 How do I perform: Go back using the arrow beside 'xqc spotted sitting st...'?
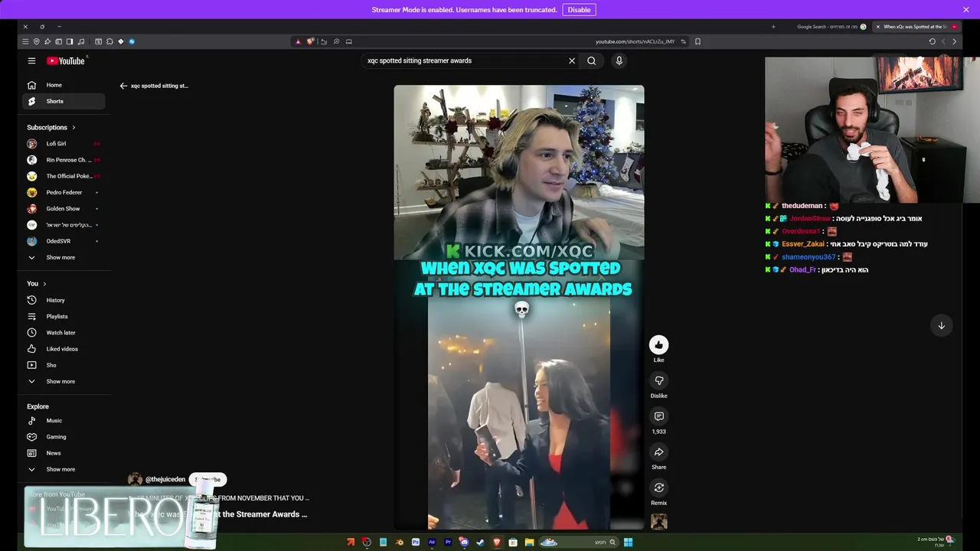(x=123, y=86)
